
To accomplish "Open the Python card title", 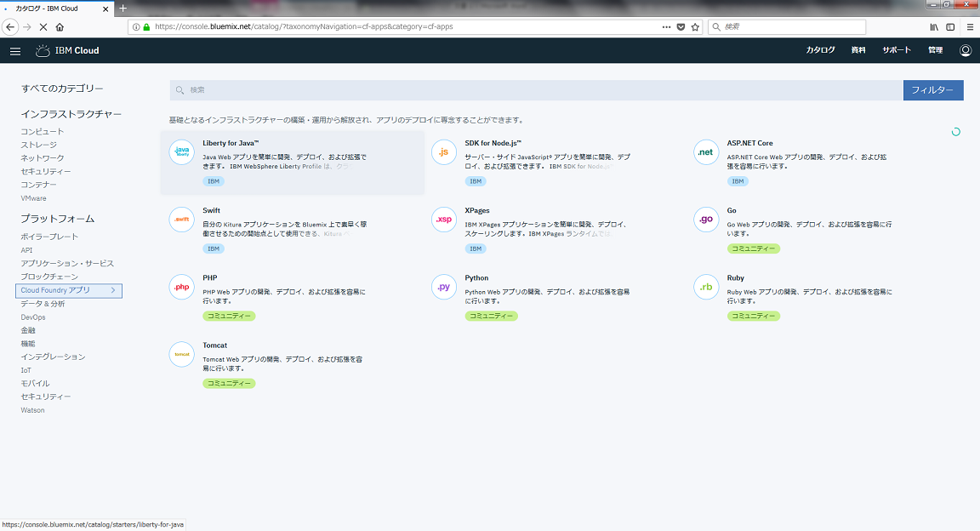I will (x=476, y=277).
